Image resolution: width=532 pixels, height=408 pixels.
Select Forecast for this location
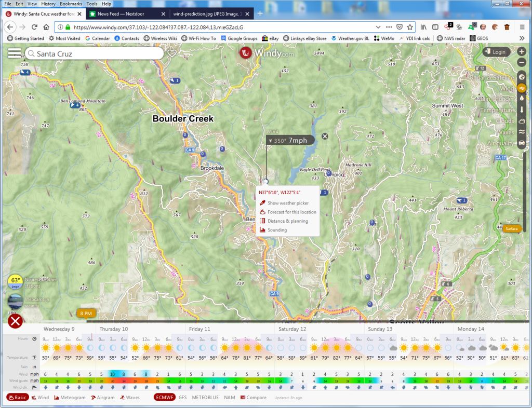pyautogui.click(x=291, y=212)
